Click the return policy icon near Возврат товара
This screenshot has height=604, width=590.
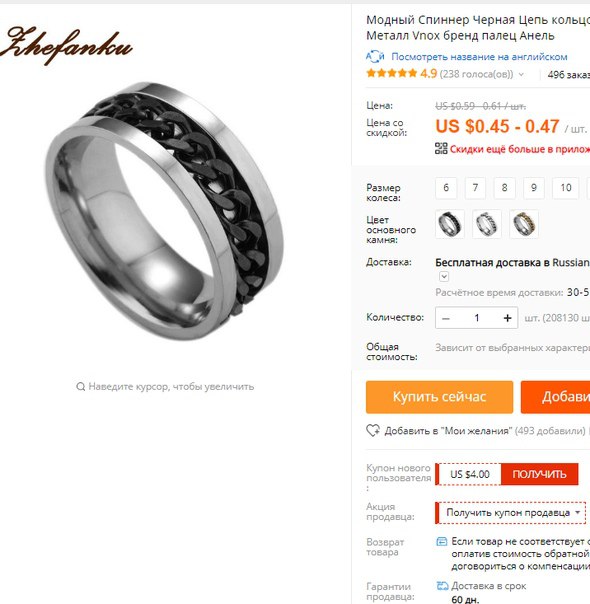click(441, 542)
